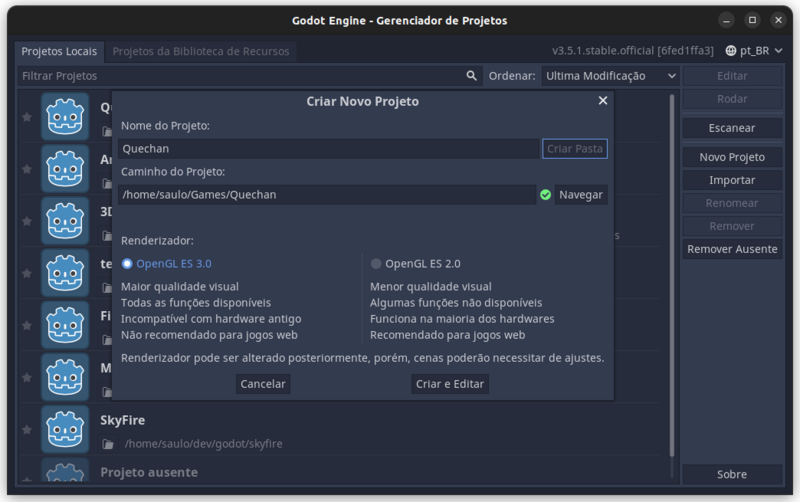Click the globe language icon
800x502 pixels.
[731, 51]
